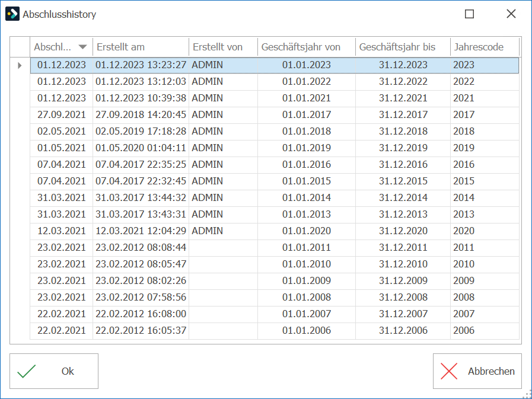The width and height of the screenshot is (532, 399).
Task: Click the cell 27.09.2018 14:20:45
Action: pyautogui.click(x=141, y=115)
